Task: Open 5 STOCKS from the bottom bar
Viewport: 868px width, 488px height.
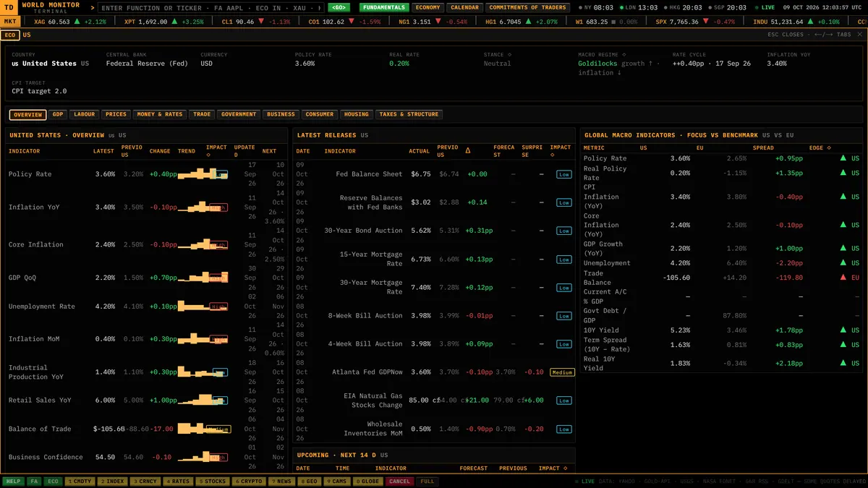Action: point(212,481)
